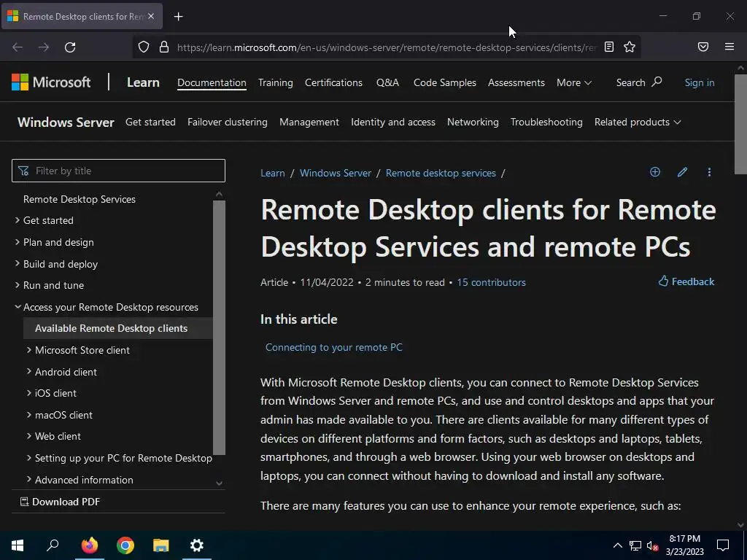The width and height of the screenshot is (747, 560).
Task: Sign in to Microsoft Learn
Action: 700,82
